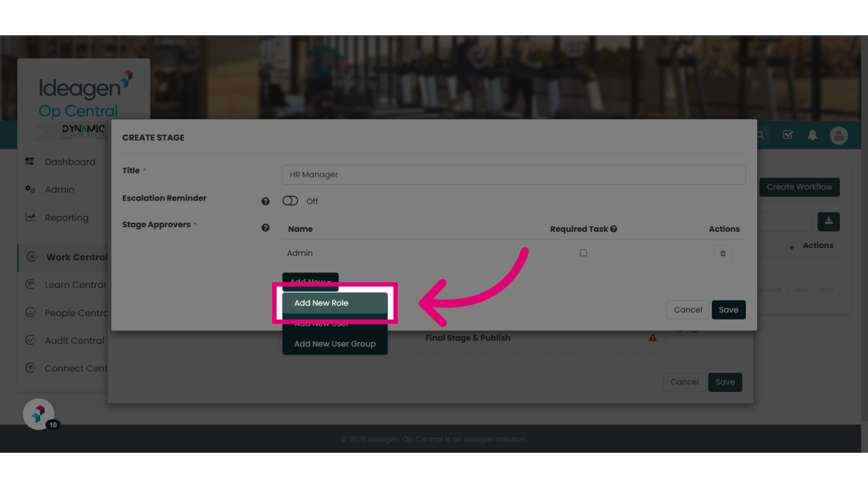Click the Learn Central sidebar icon

pos(30,284)
